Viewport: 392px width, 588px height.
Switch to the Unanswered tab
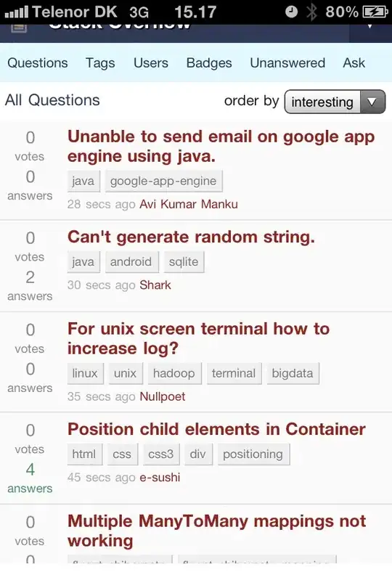coord(287,62)
